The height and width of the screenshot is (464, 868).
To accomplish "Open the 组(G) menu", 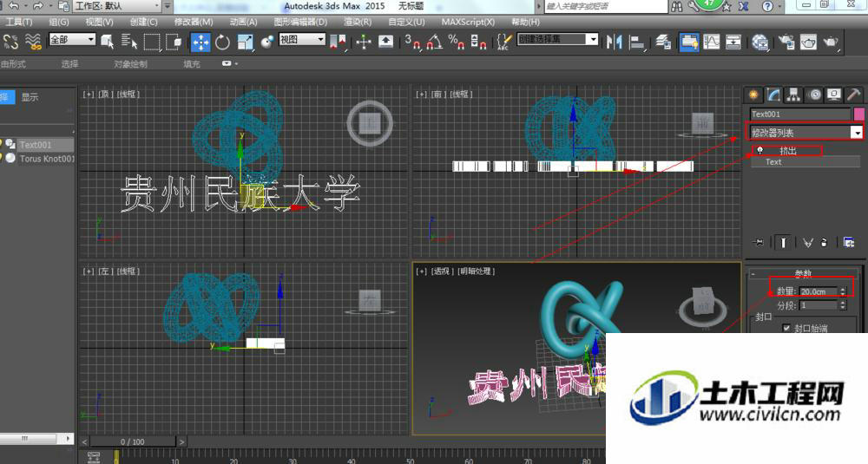I will click(x=59, y=22).
